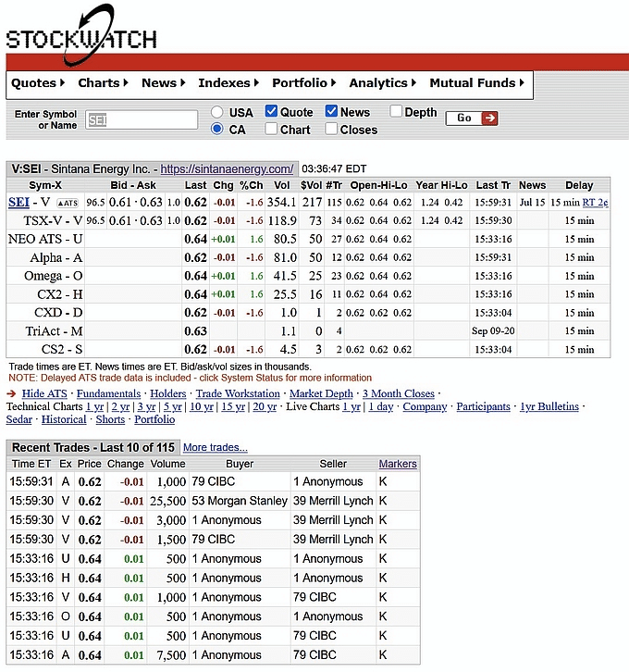Select the USA radio button
The height and width of the screenshot is (672, 629).
(217, 112)
